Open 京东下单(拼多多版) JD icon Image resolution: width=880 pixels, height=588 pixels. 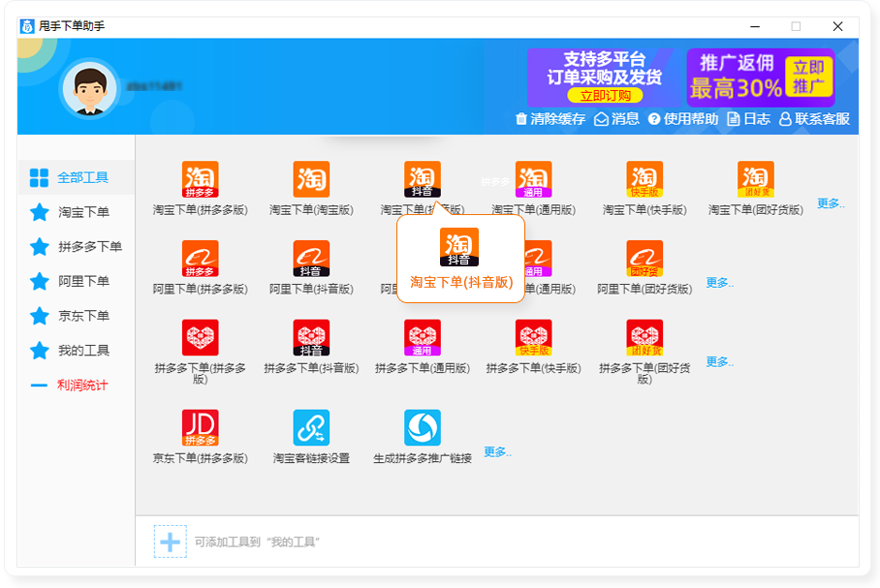click(x=200, y=427)
